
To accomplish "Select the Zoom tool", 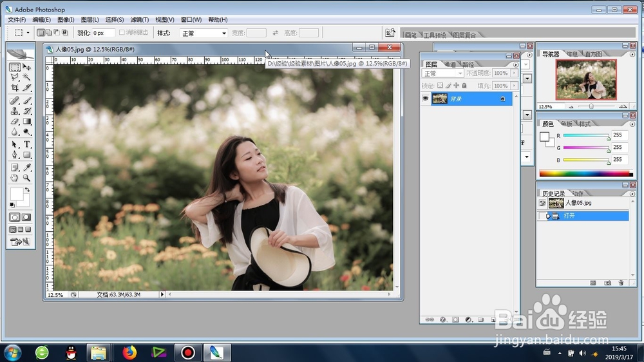I will pyautogui.click(x=26, y=178).
